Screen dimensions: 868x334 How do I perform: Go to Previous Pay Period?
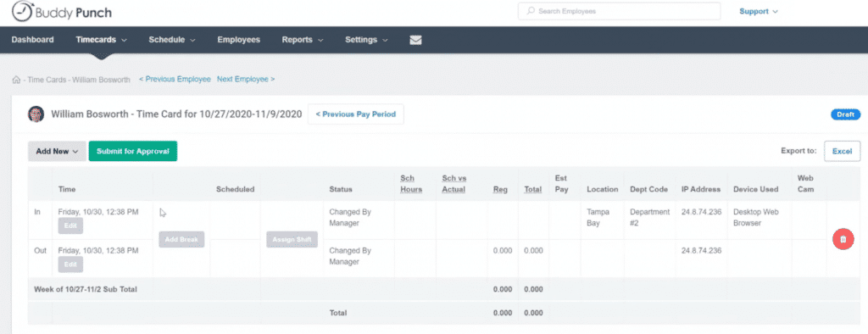[x=355, y=114]
